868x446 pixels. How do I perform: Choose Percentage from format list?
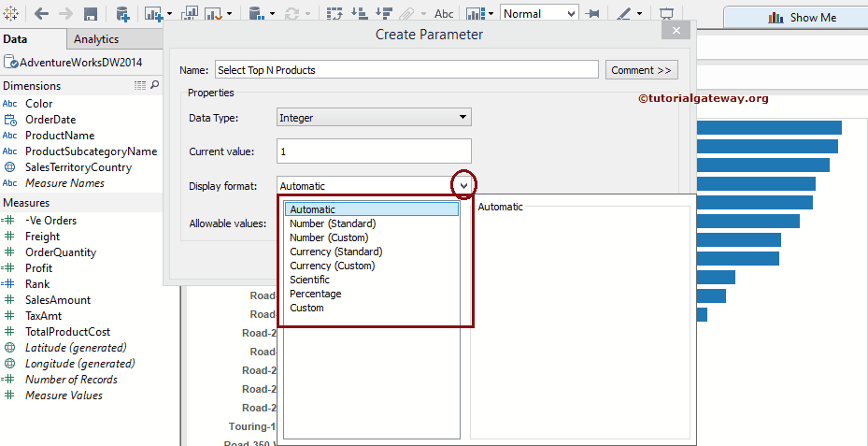tap(315, 294)
